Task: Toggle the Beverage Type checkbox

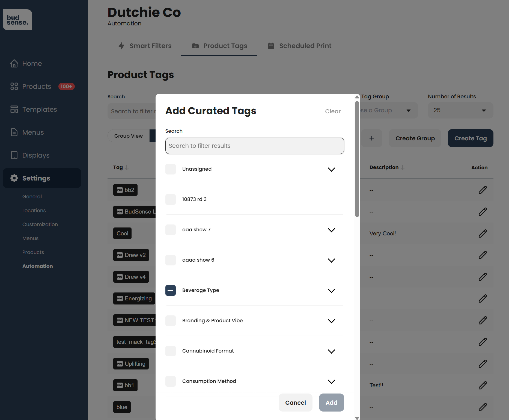Action: 171,290
